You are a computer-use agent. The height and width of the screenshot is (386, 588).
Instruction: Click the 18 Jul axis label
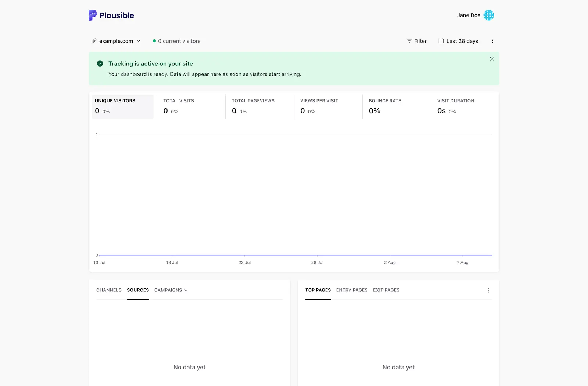pos(172,262)
